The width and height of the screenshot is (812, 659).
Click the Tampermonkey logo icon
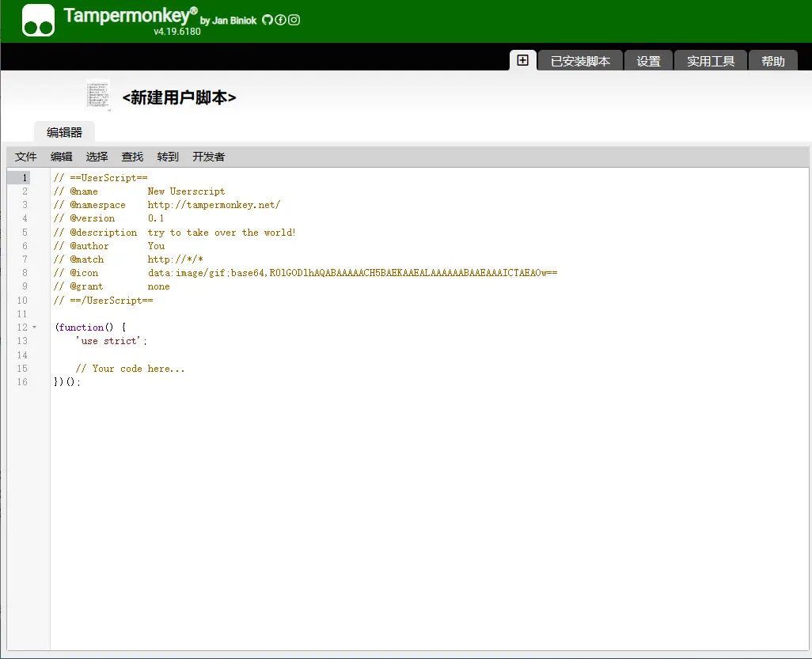click(x=38, y=21)
